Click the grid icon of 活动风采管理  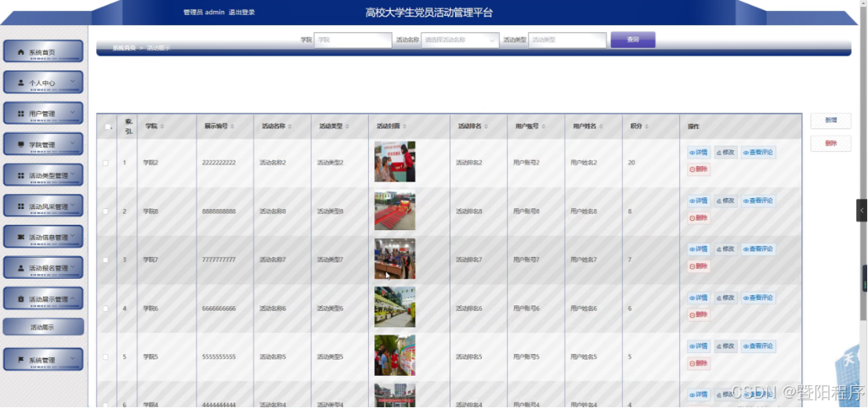(x=21, y=206)
